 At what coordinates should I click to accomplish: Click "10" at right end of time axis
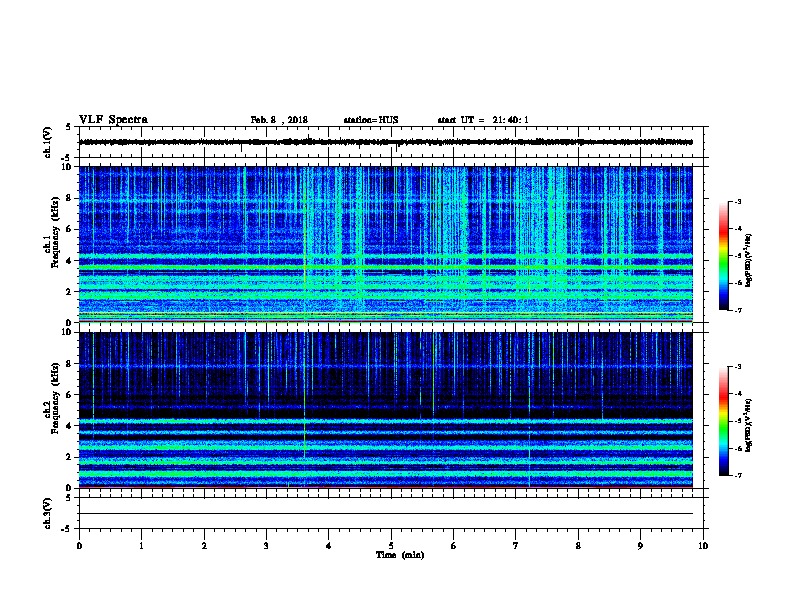(x=703, y=545)
